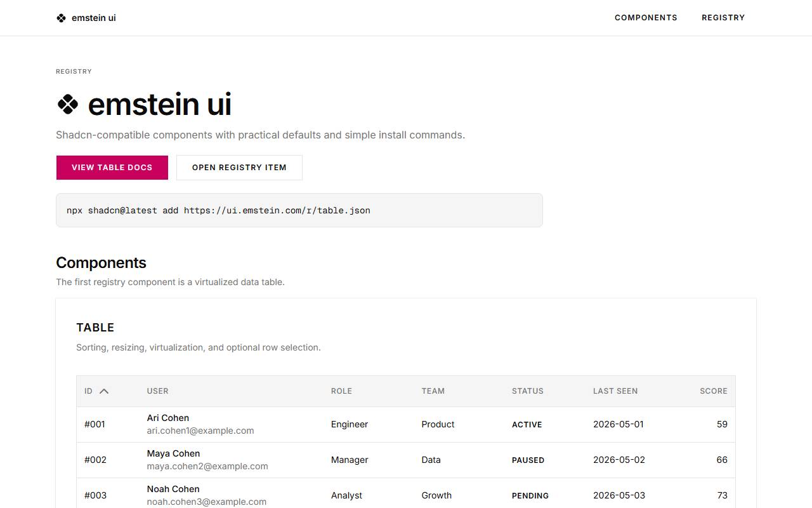Open the Registry nav item
Image resolution: width=812 pixels, height=508 pixels.
click(x=723, y=18)
